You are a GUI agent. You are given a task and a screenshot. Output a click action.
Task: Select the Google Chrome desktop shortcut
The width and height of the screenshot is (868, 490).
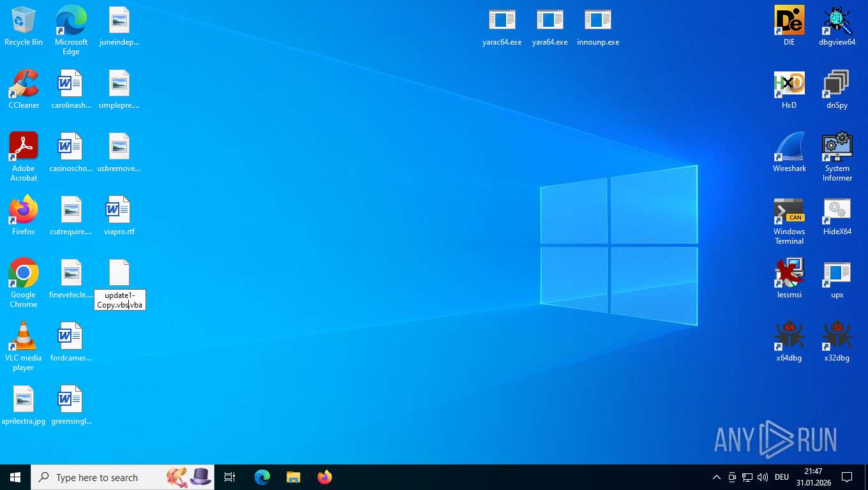(24, 283)
